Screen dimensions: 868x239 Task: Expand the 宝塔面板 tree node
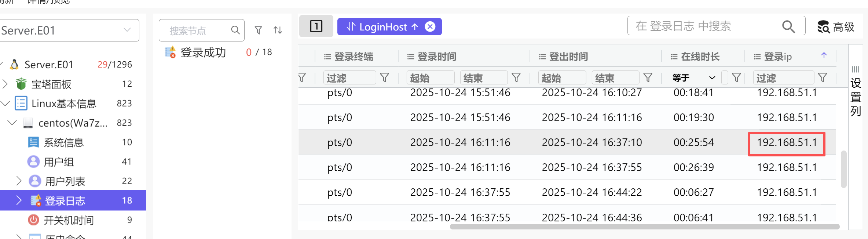(x=5, y=84)
